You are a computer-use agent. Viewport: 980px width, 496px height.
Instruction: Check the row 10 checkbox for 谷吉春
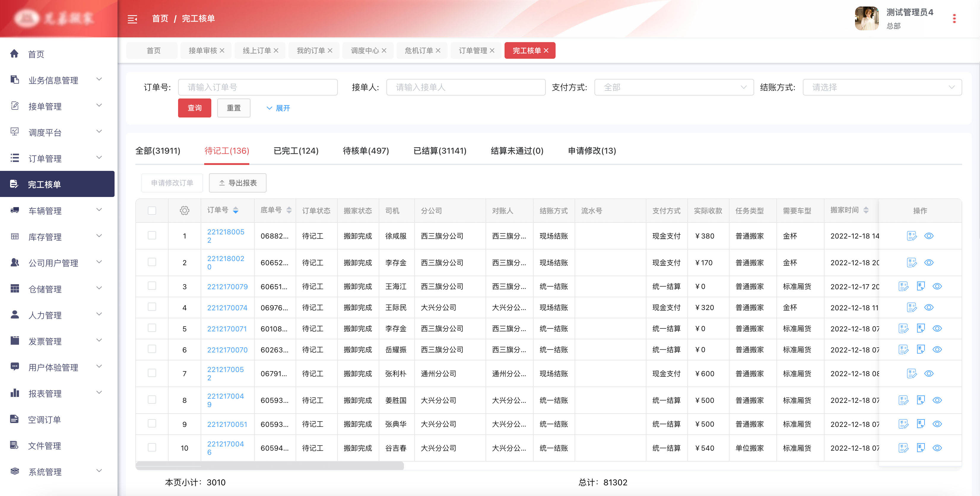152,447
